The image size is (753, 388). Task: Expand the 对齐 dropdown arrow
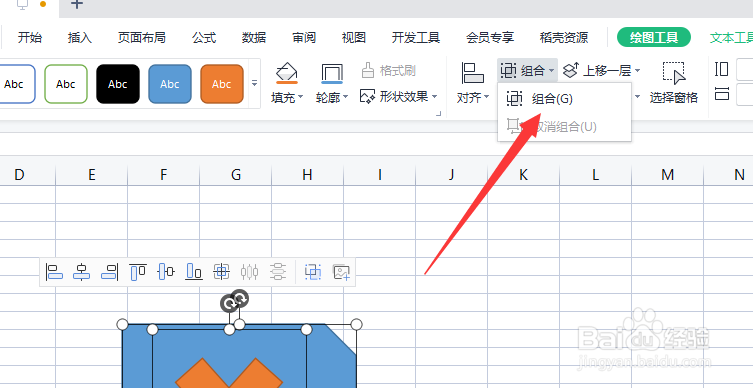click(x=486, y=97)
